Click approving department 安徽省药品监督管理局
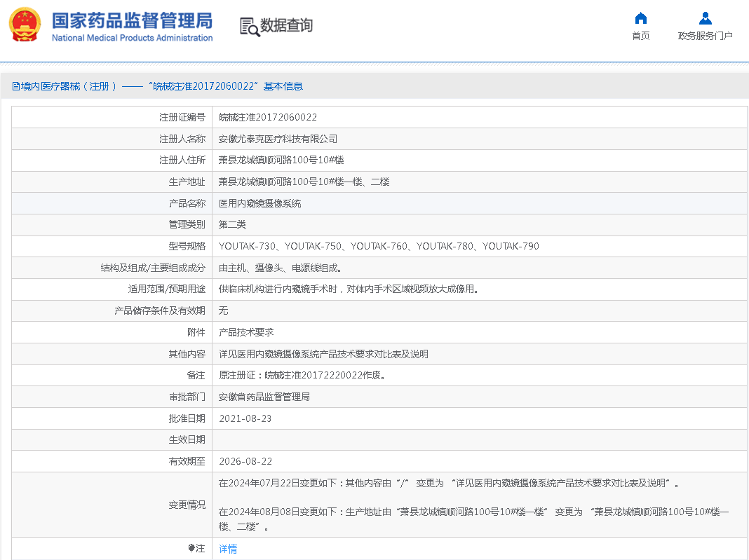Image resolution: width=749 pixels, height=560 pixels. 264,397
